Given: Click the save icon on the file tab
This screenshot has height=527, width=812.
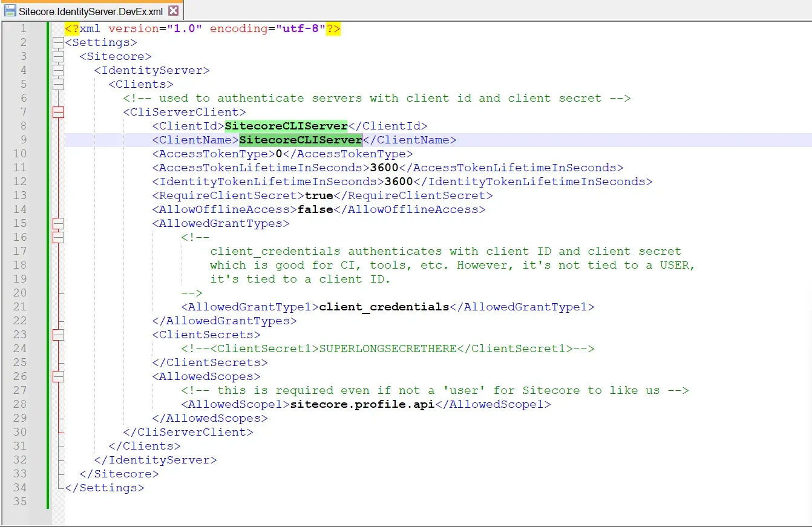Looking at the screenshot, I should pyautogui.click(x=10, y=10).
